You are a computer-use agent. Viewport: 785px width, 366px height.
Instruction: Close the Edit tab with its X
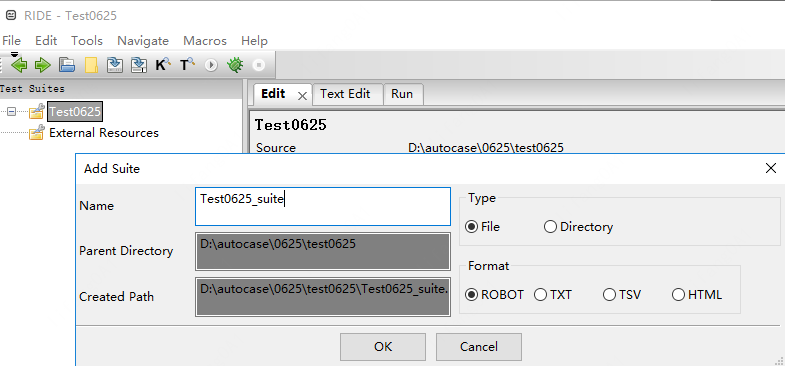(302, 96)
